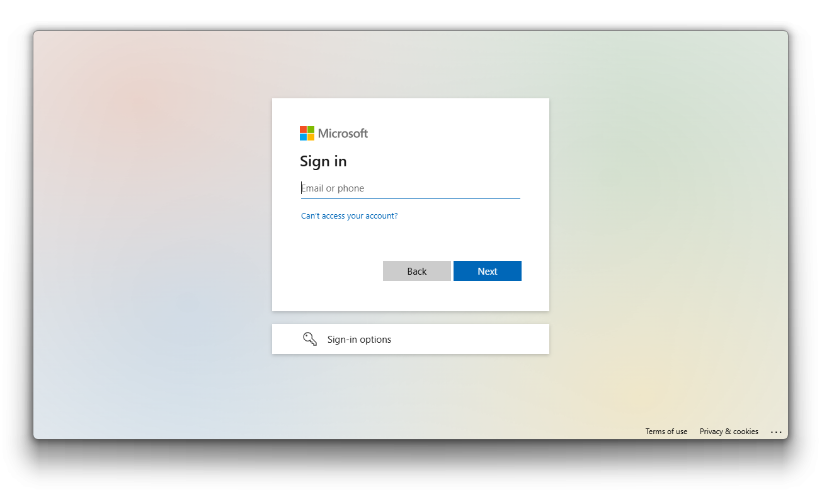Open the three-dot more options menu
The width and height of the screenshot is (834, 504).
coord(776,432)
